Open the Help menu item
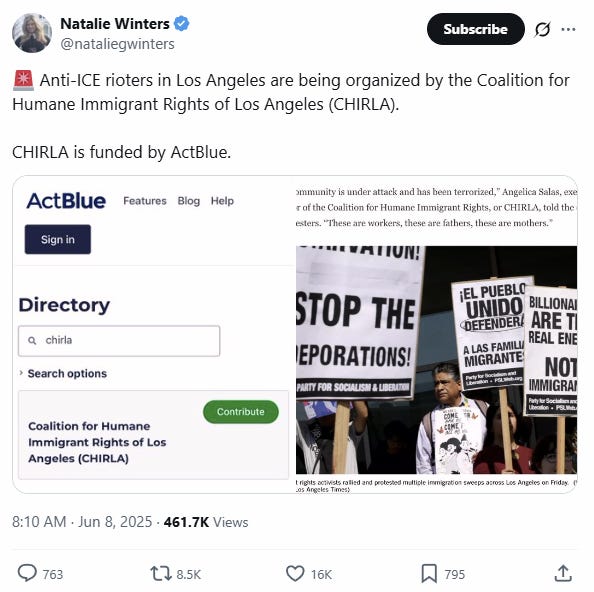Image resolution: width=594 pixels, height=592 pixels. [222, 201]
